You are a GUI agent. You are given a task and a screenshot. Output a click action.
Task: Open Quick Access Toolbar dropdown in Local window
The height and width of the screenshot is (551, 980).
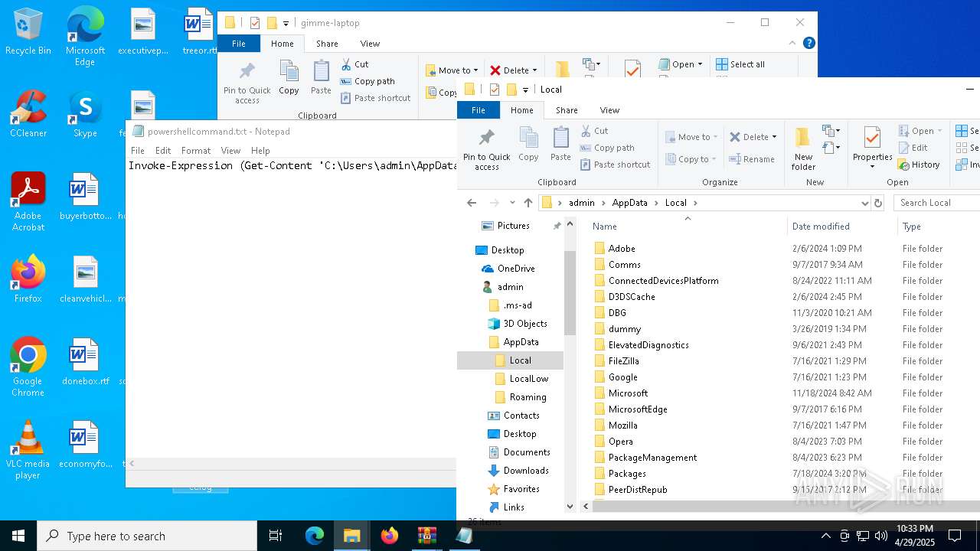point(525,90)
